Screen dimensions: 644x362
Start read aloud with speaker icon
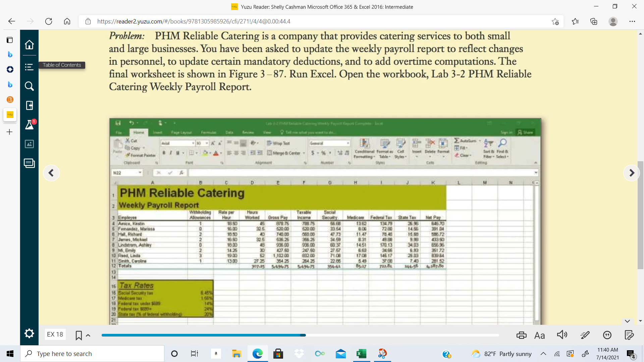562,335
